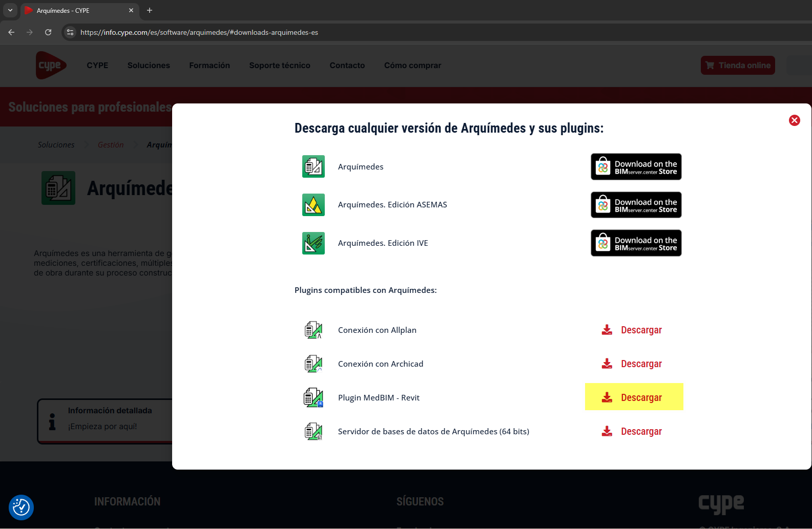The width and height of the screenshot is (812, 529).
Task: Download the 64-bit database server
Action: pyautogui.click(x=632, y=432)
